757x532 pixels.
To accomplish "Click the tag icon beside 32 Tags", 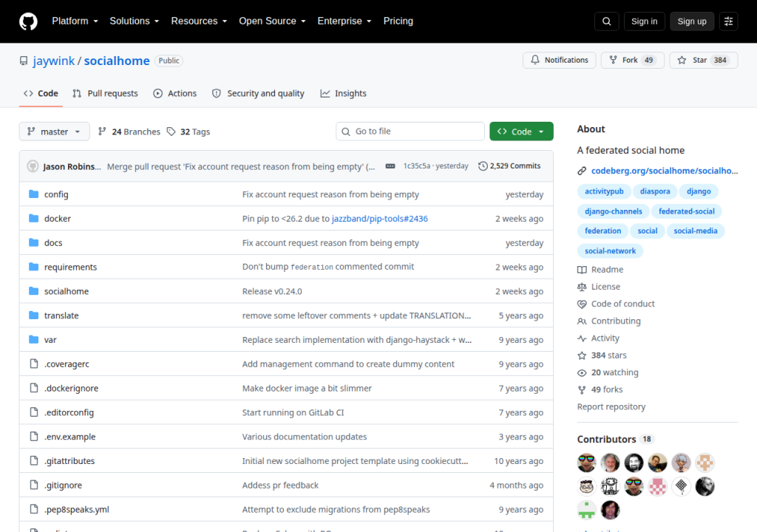I will click(171, 132).
